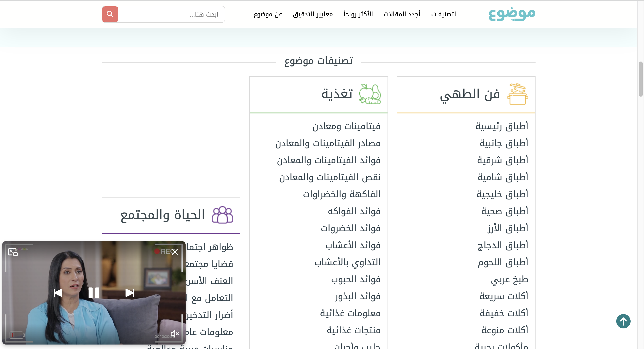Open the التصنيفات menu
Image resolution: width=644 pixels, height=349 pixels.
[x=444, y=14]
